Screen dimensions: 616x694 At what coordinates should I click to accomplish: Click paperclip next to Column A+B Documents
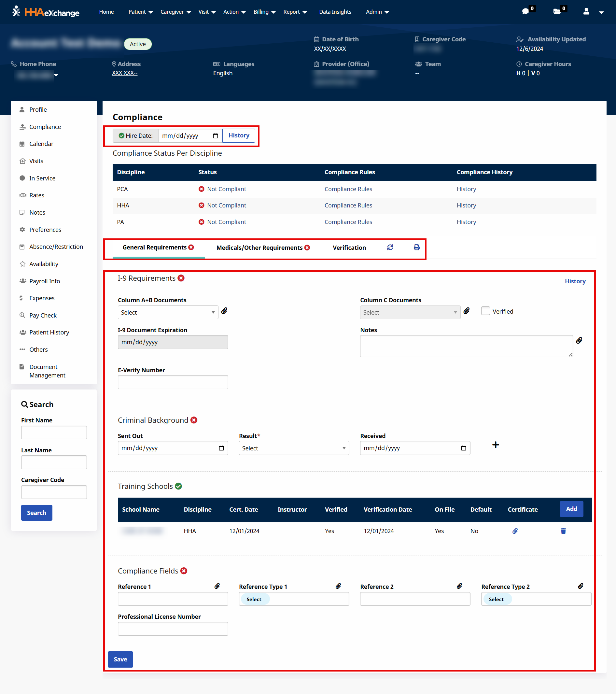[224, 311]
